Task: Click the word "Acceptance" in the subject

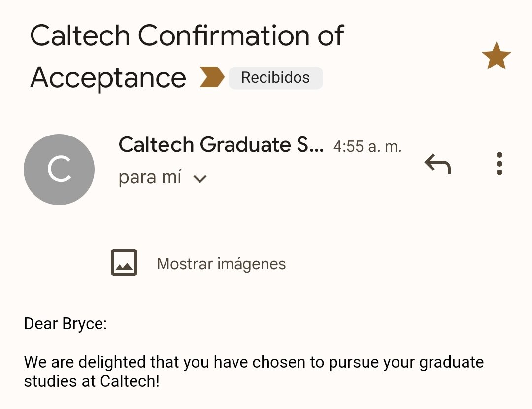Action: (108, 78)
